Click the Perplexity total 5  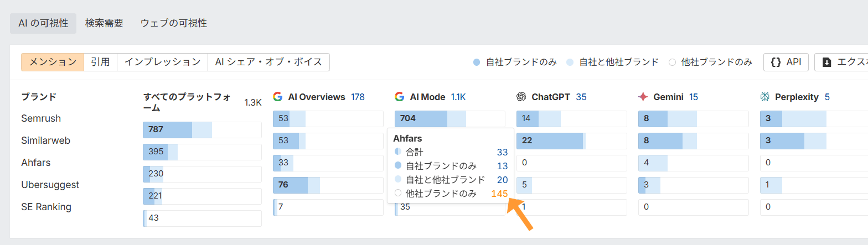[x=827, y=97]
